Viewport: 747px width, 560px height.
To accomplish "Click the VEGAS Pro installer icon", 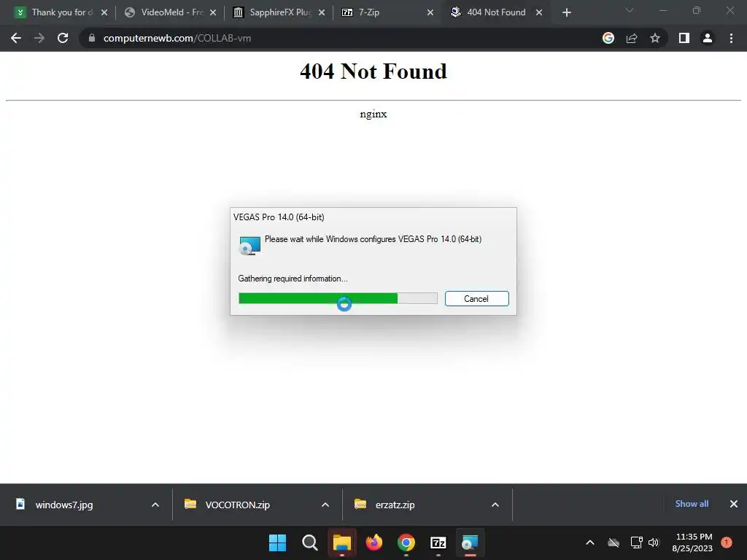I will tap(249, 245).
